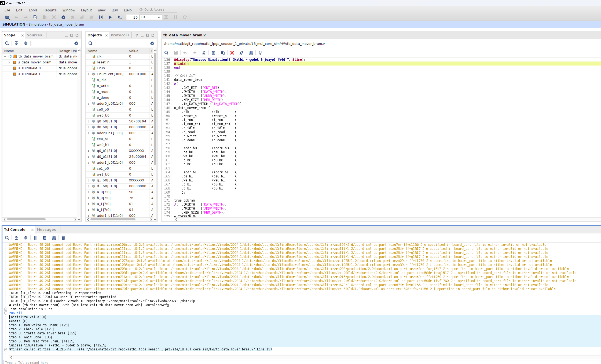Click the Cut icon in editor toolbar

(204, 53)
